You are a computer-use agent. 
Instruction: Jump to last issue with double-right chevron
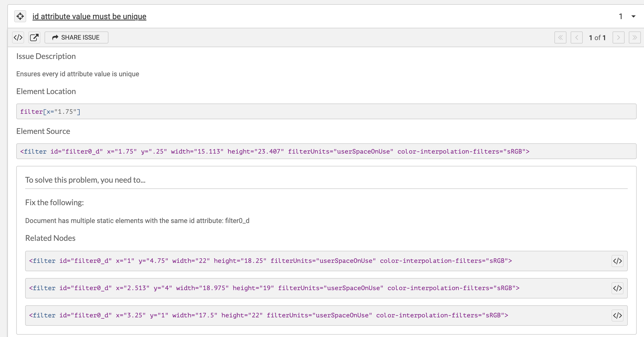pyautogui.click(x=635, y=37)
